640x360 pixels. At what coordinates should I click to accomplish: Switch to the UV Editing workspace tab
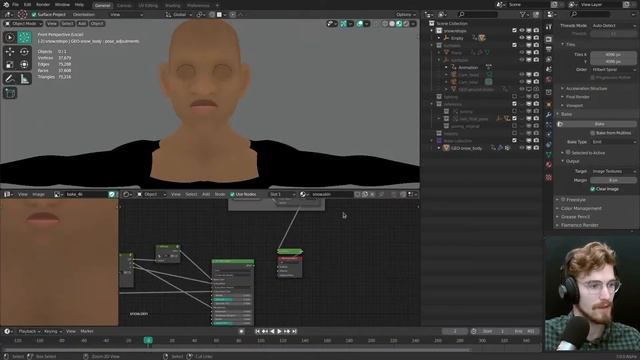coord(148,6)
